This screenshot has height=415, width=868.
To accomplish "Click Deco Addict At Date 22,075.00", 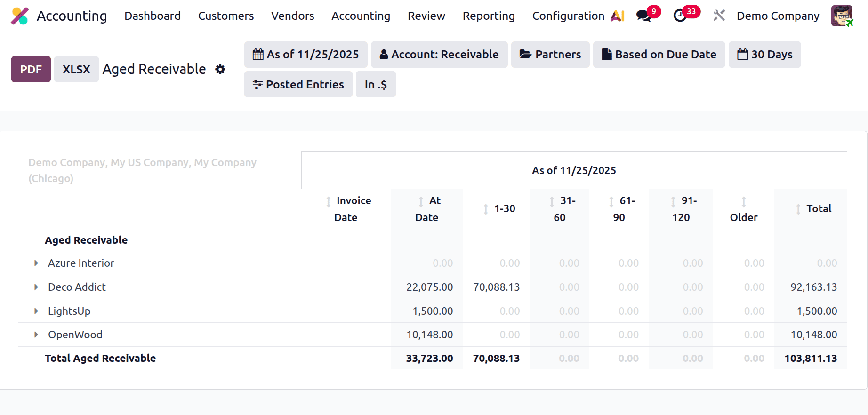I will pos(430,287).
